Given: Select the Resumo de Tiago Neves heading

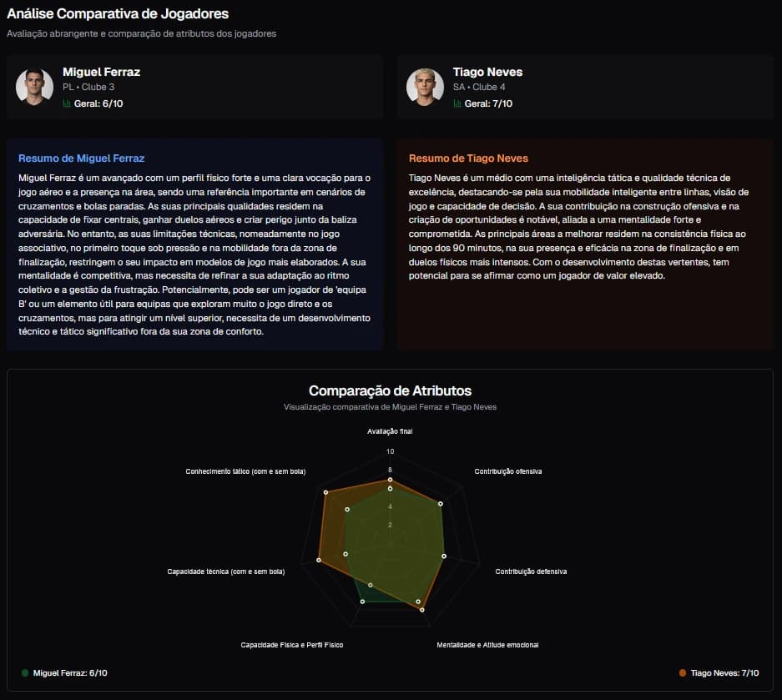Looking at the screenshot, I should tap(468, 158).
